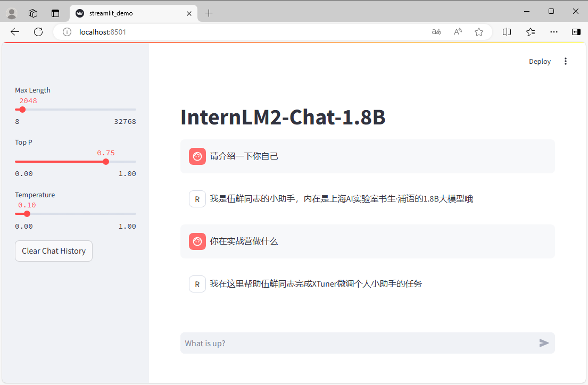
Task: Minimize the browser window
Action: coord(526,11)
